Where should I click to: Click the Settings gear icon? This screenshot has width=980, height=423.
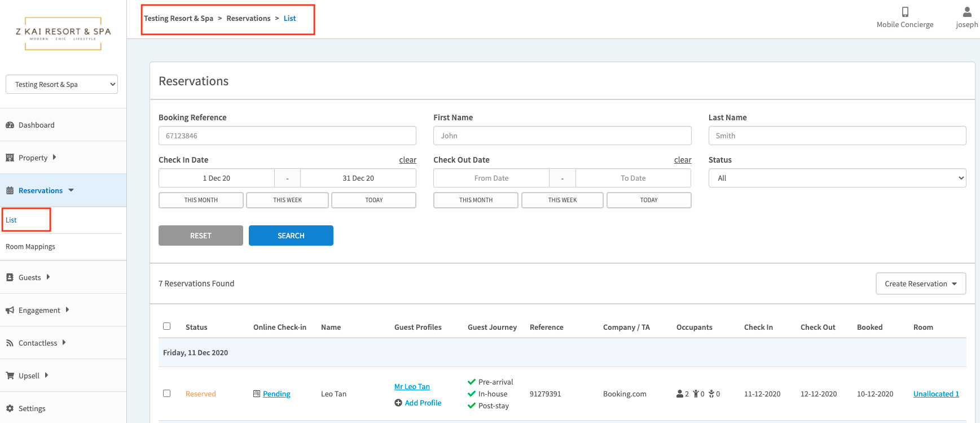pyautogui.click(x=10, y=408)
